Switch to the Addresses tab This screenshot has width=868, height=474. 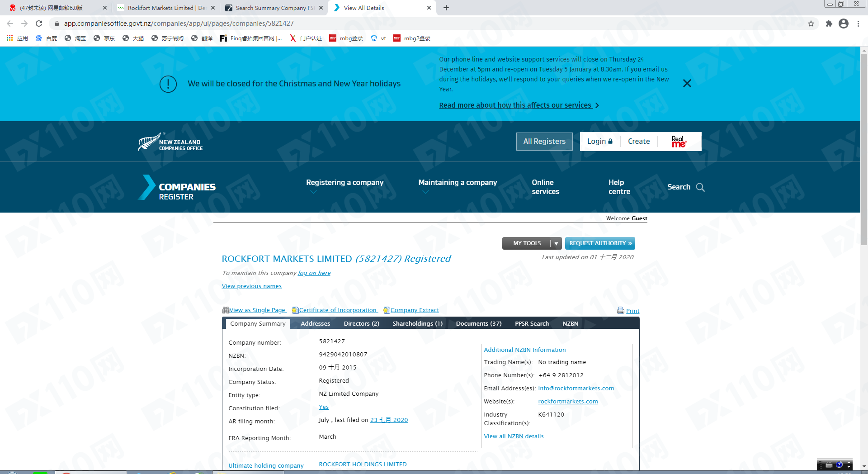[x=316, y=323]
